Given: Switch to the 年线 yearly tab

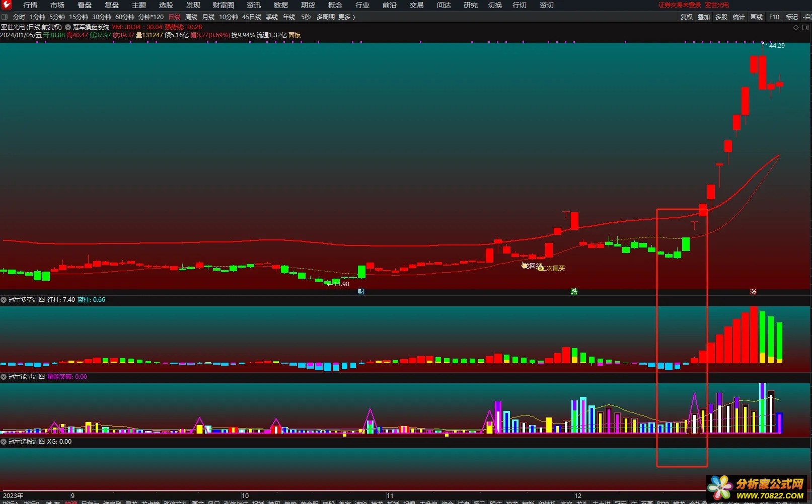Looking at the screenshot, I should tap(289, 17).
